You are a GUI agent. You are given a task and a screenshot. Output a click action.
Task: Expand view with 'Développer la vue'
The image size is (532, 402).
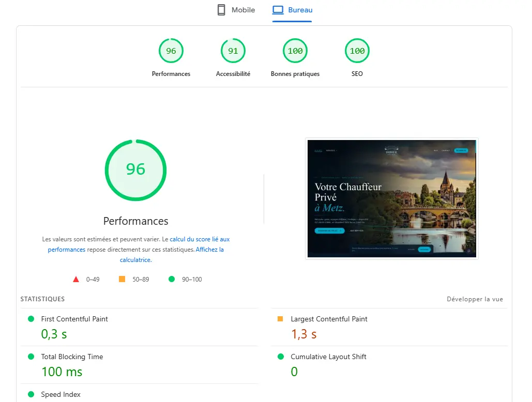click(475, 299)
